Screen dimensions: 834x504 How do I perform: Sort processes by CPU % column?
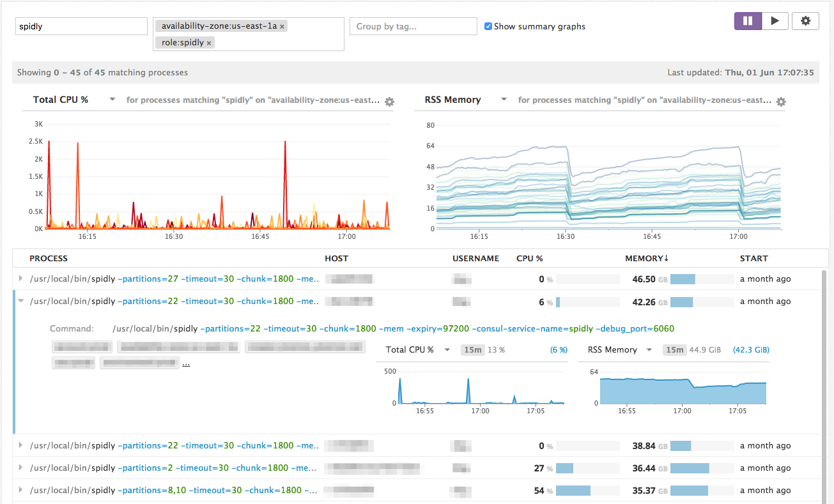point(529,259)
